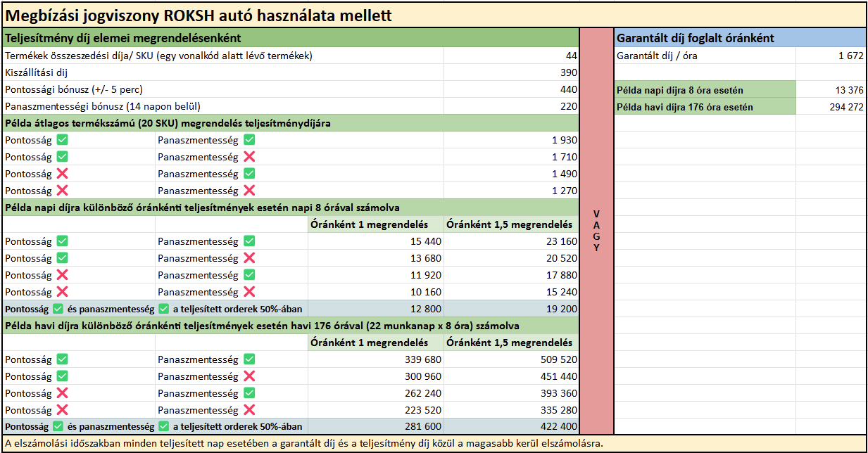Select the green "Teljesítmény díj elemei megrendelésenként" header
Screen dimensions: 868x453
click(x=291, y=38)
